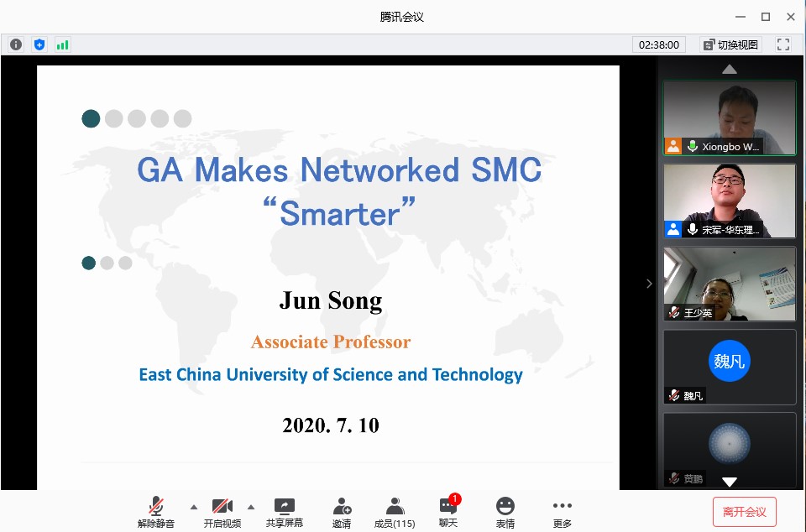The width and height of the screenshot is (806, 532).
Task: Open the Share Screen (共享屏幕) tool
Action: [x=285, y=512]
